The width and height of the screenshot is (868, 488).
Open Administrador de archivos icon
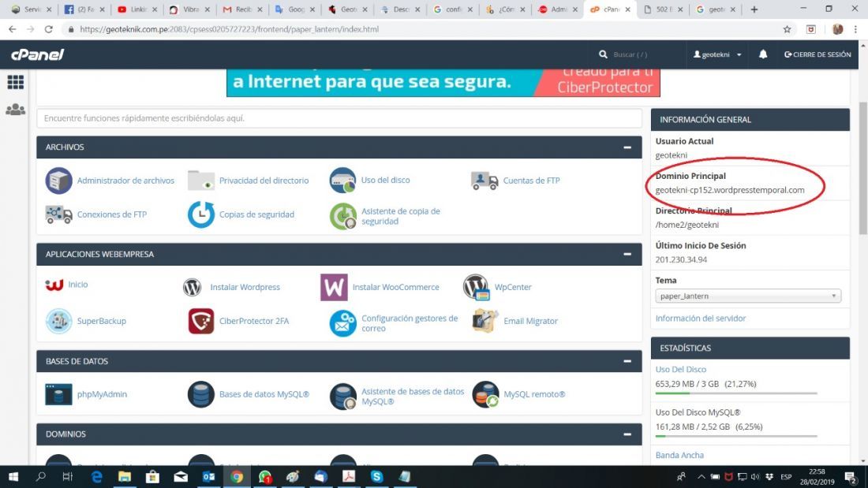click(x=58, y=181)
